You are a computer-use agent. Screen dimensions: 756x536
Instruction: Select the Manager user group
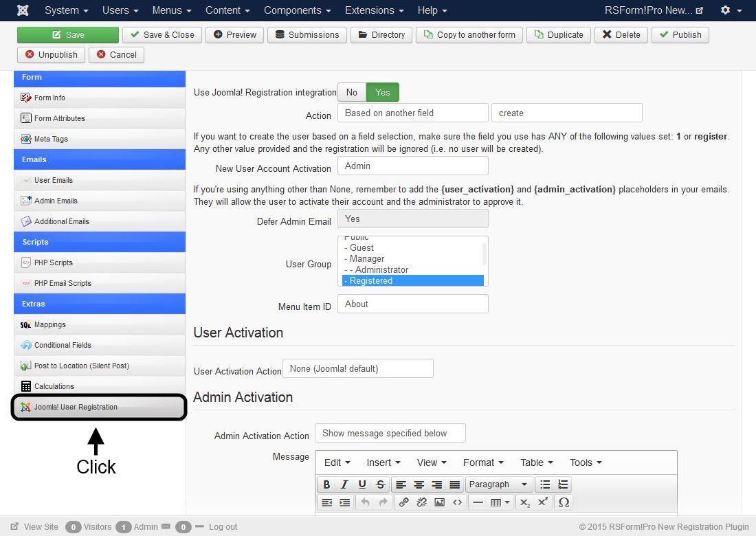coord(367,258)
